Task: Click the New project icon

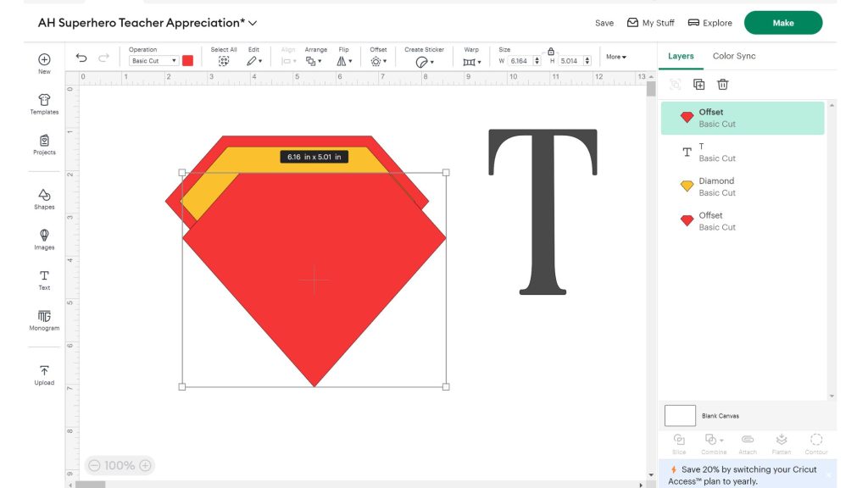Action: pos(44,59)
